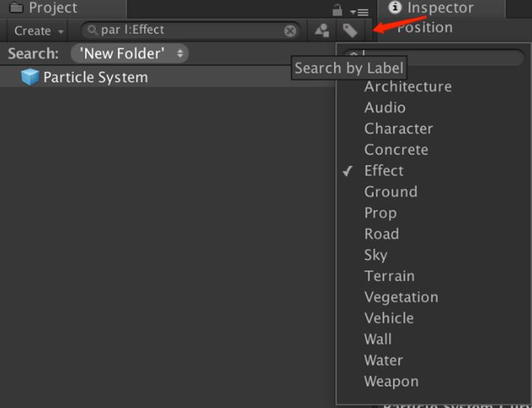Select Vegetation from the label list
The width and height of the screenshot is (532, 408).
(401, 297)
